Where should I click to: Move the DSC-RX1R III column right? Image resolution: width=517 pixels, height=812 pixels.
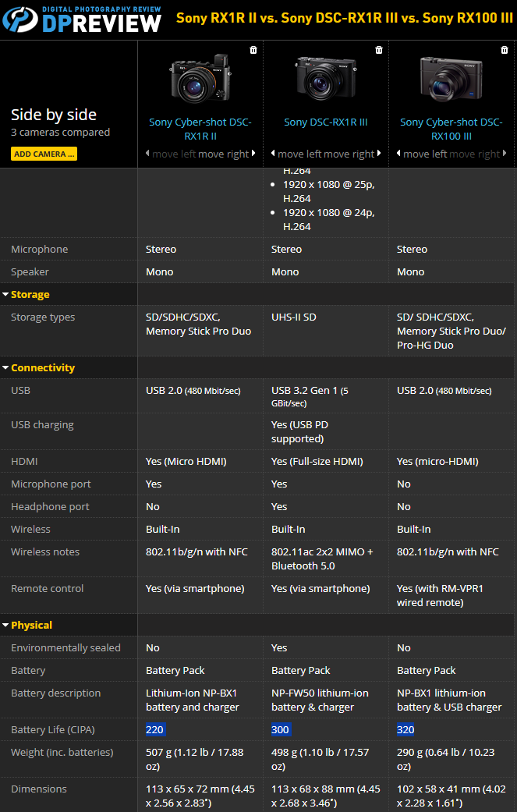(x=352, y=154)
